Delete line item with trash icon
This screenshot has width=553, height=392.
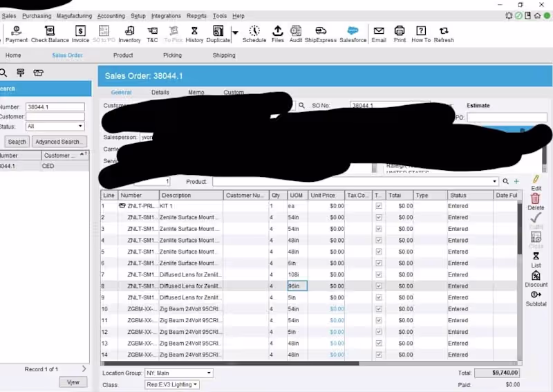[x=536, y=202]
